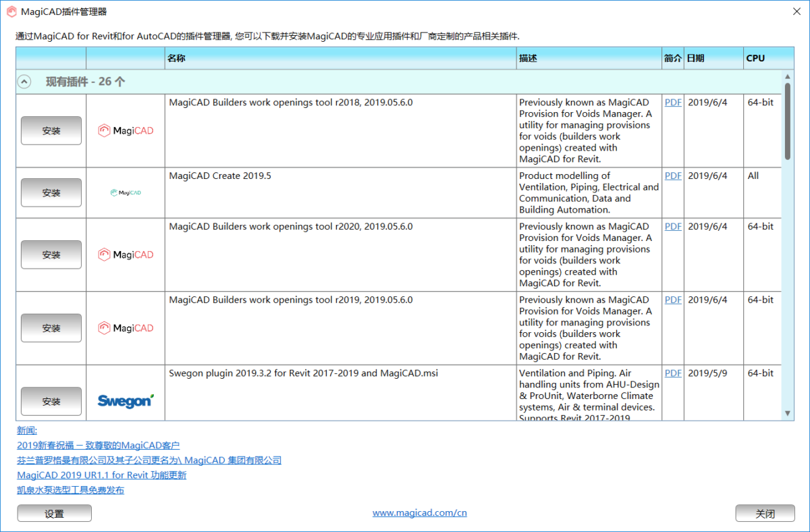810x532 pixels.
Task: Click MagiCAD logo in r2018 row
Action: coord(126,131)
